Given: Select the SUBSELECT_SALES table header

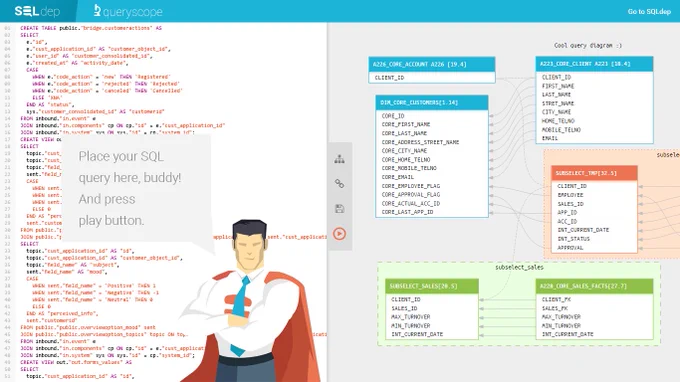Looking at the screenshot, I should (x=432, y=286).
